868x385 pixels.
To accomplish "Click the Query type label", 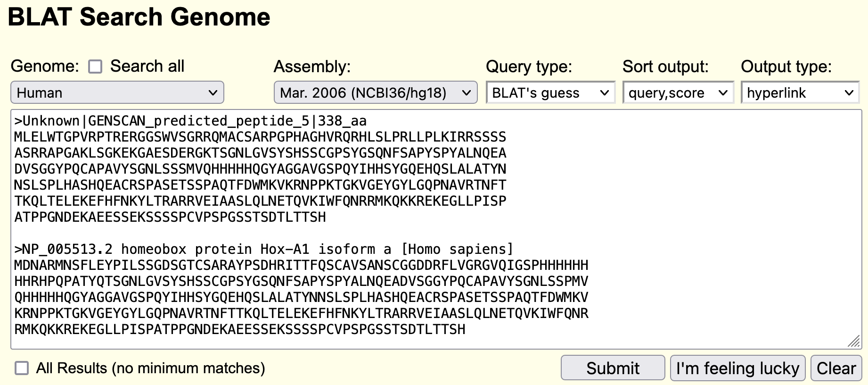I will pyautogui.click(x=529, y=67).
